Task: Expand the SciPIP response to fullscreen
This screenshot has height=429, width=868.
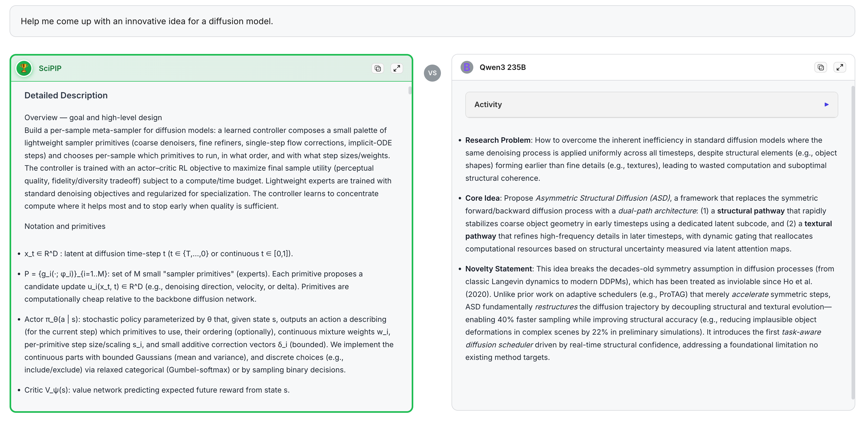Action: [x=397, y=69]
